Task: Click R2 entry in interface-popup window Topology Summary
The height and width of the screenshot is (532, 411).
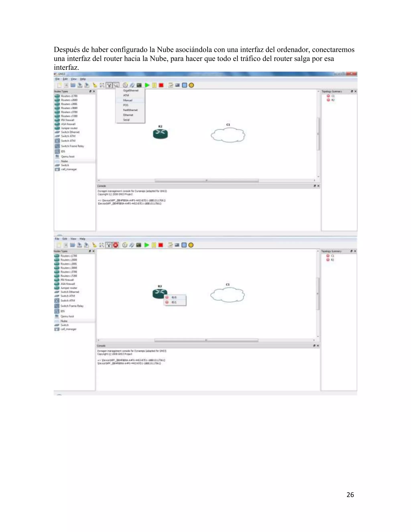Action: 330,260
